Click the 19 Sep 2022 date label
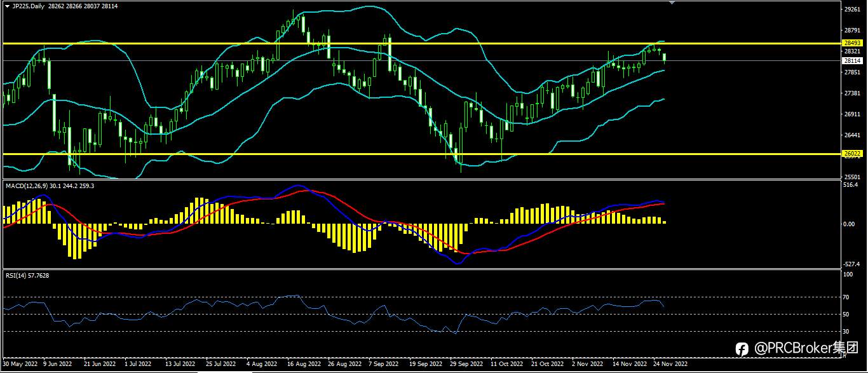 426,365
